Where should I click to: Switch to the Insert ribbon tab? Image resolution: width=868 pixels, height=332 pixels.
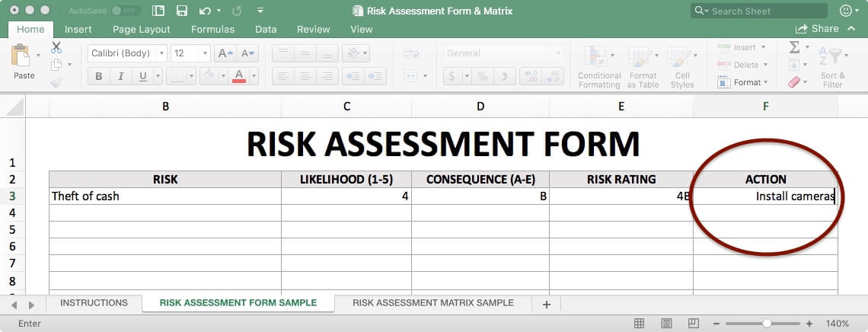point(78,30)
